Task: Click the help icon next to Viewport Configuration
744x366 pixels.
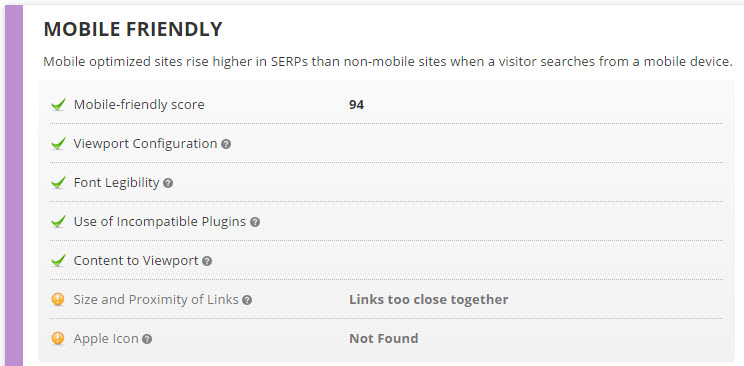Action: click(226, 144)
